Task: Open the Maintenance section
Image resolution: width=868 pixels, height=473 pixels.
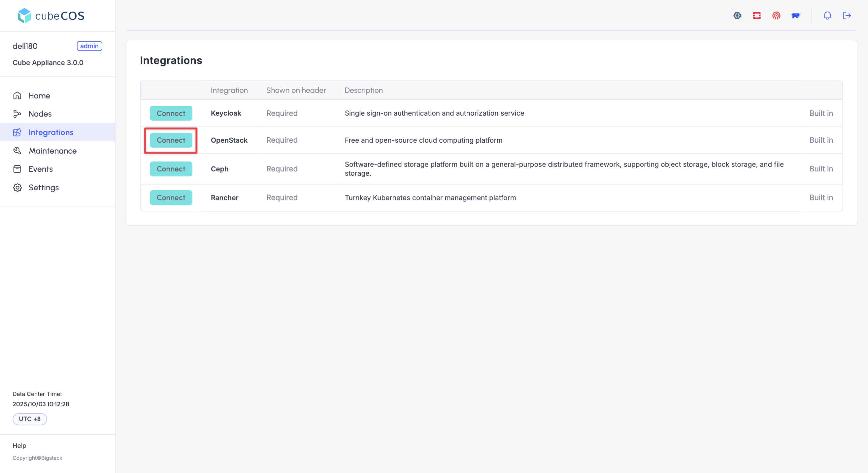Action: click(53, 151)
